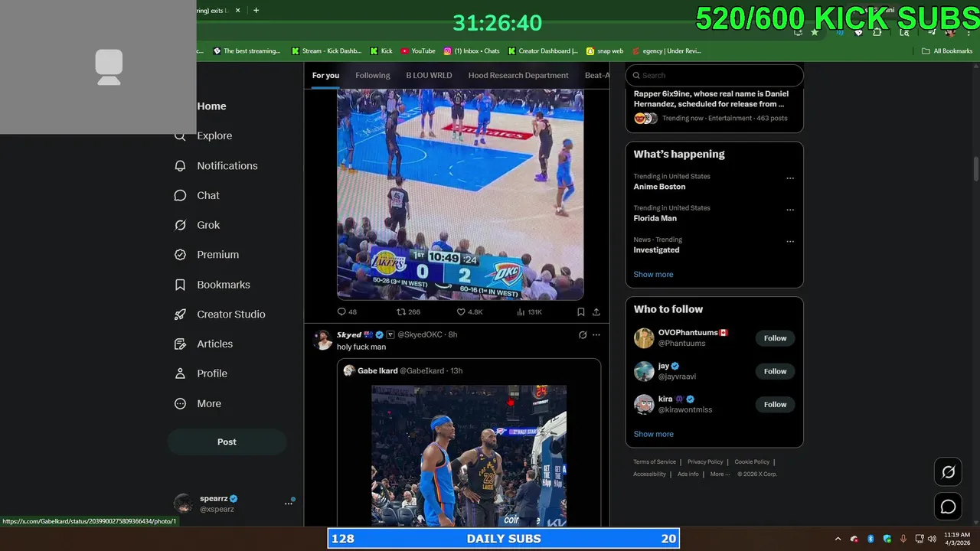The width and height of the screenshot is (980, 551).
Task: Switch to the B LOU WRLD tab
Action: click(x=429, y=75)
